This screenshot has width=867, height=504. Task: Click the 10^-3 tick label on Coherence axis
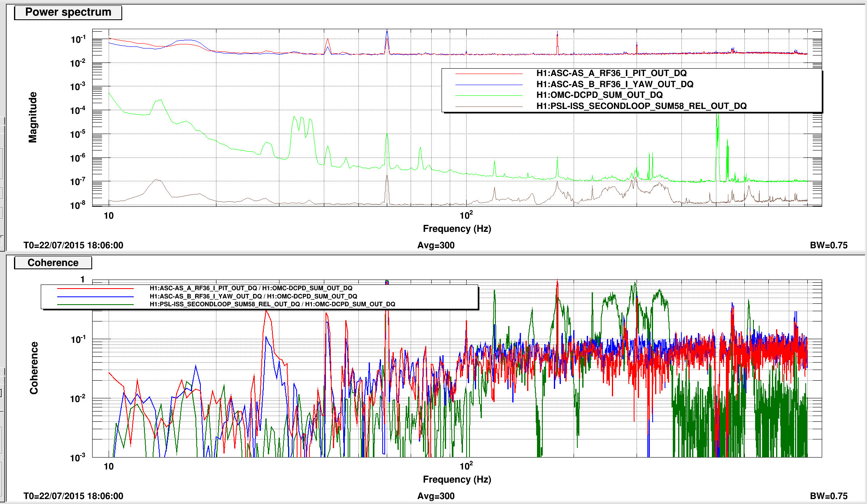click(x=78, y=457)
